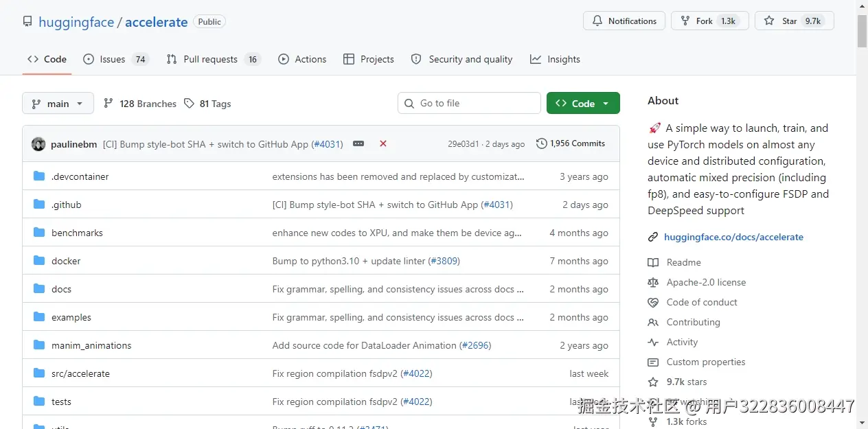The height and width of the screenshot is (429, 868).
Task: Click the folder icon for .github
Action: (39, 205)
